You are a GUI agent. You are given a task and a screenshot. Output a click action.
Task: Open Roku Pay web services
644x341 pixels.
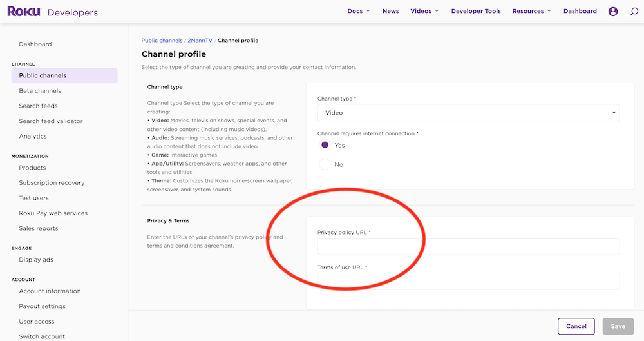pyautogui.click(x=53, y=213)
